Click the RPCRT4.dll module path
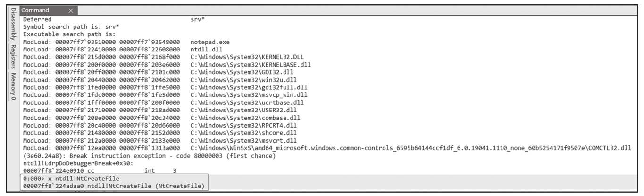 click(x=244, y=125)
